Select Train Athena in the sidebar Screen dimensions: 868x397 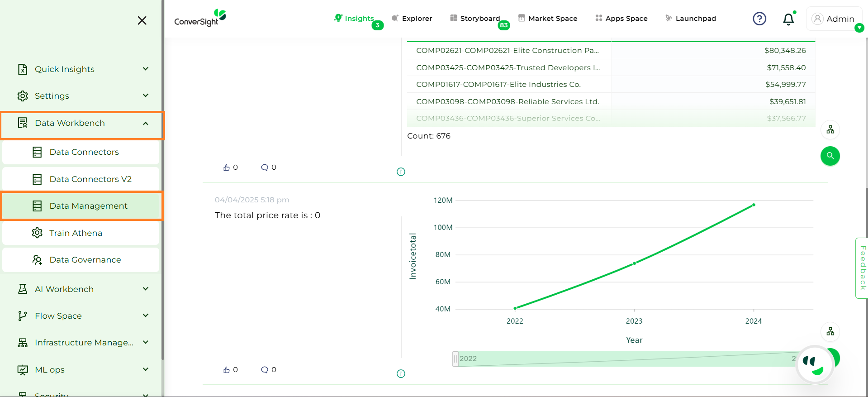pos(76,233)
